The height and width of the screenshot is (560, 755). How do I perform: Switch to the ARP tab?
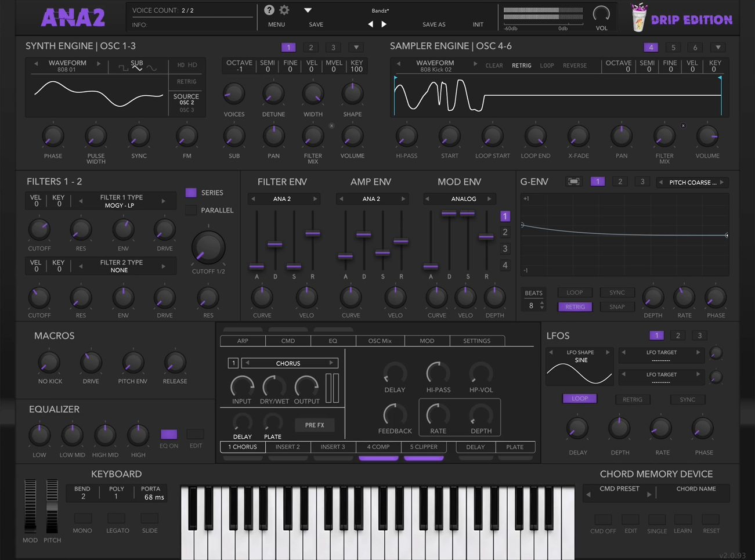tap(243, 341)
